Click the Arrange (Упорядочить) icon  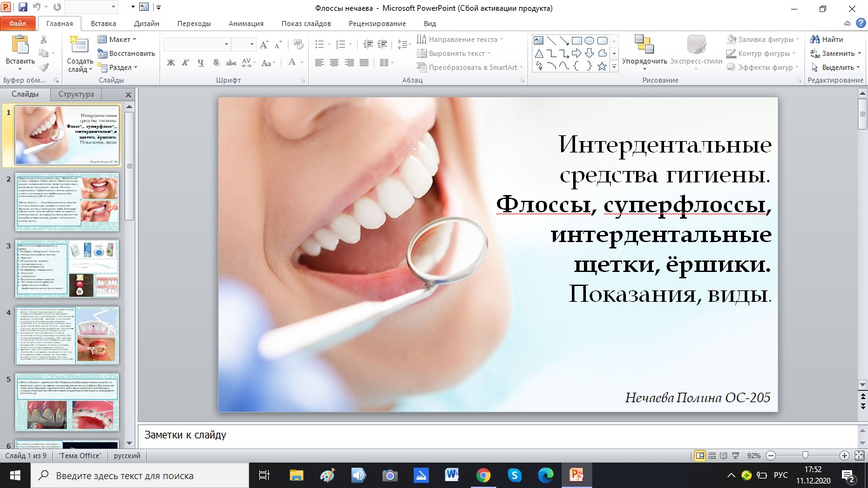[x=644, y=46]
